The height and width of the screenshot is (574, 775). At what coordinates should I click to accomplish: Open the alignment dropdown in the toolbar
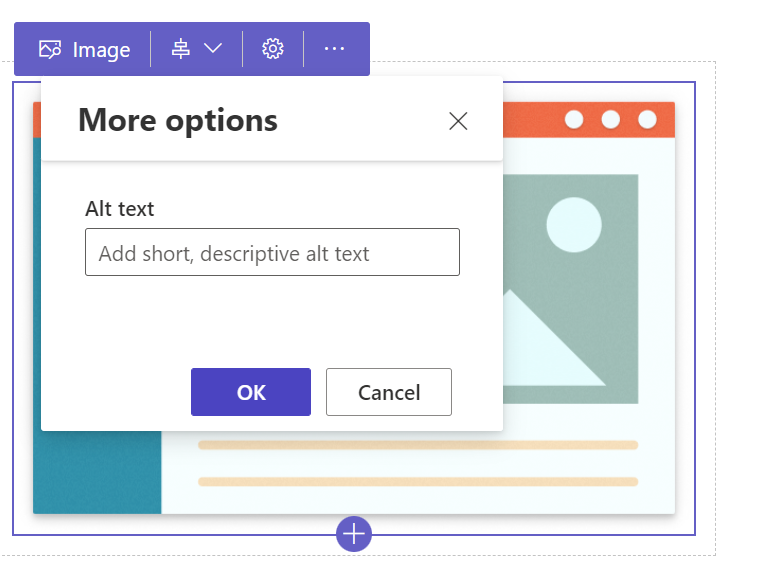point(197,49)
